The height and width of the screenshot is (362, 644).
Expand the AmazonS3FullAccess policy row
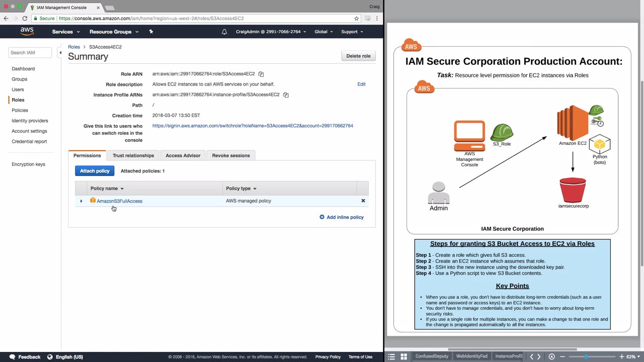coord(81,201)
